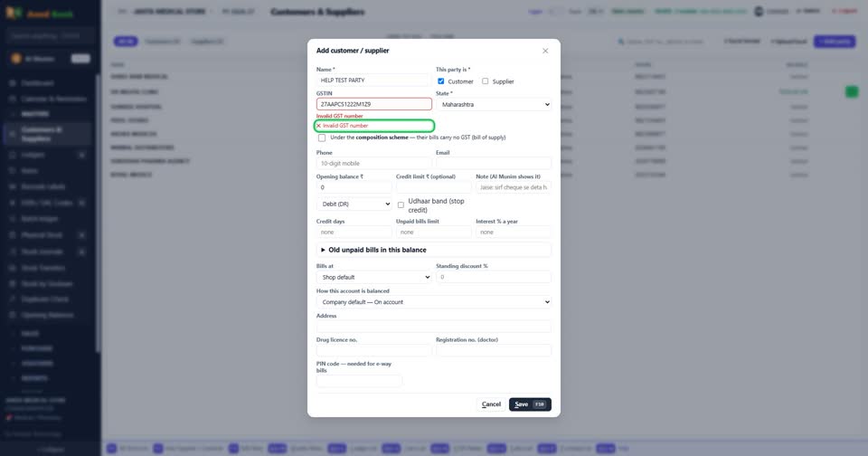Click the Credit days field
Screen dimensions: 868x456
click(x=354, y=233)
